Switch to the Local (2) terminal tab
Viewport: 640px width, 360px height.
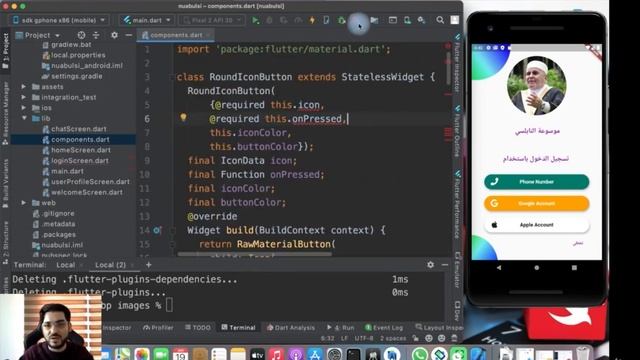[x=110, y=265]
